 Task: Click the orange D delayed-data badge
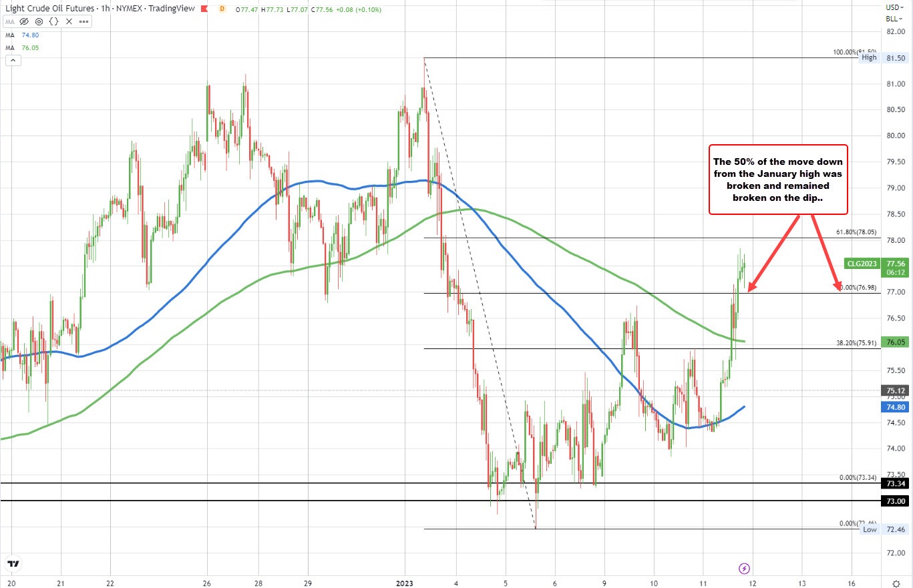pyautogui.click(x=222, y=9)
